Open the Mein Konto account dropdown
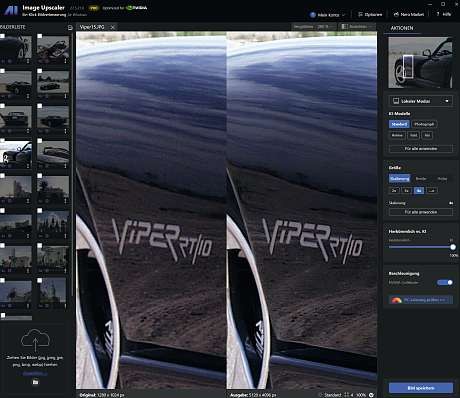This screenshot has width=460, height=398. (328, 15)
